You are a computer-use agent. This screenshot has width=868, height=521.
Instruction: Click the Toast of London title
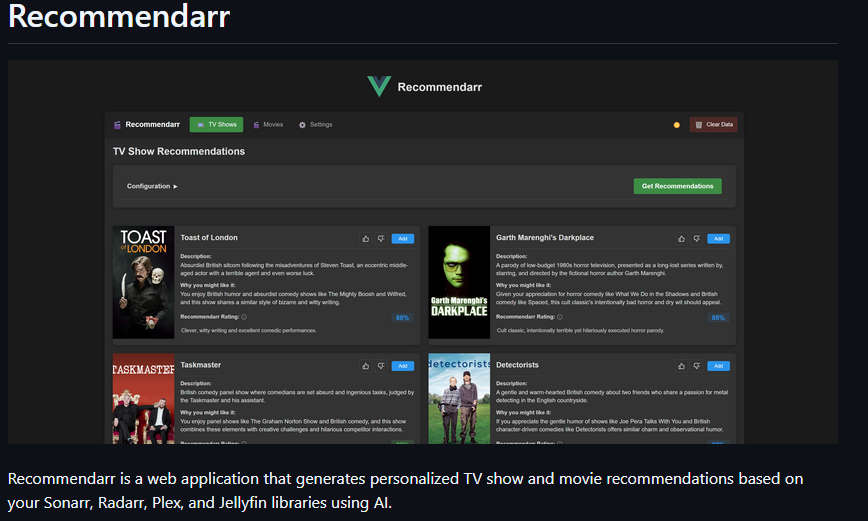[x=209, y=238]
